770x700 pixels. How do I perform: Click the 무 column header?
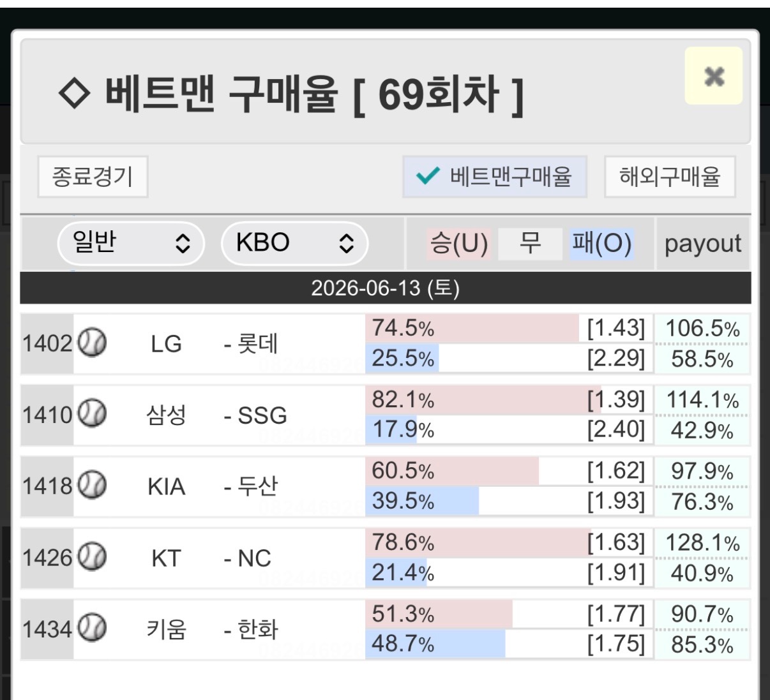point(530,244)
